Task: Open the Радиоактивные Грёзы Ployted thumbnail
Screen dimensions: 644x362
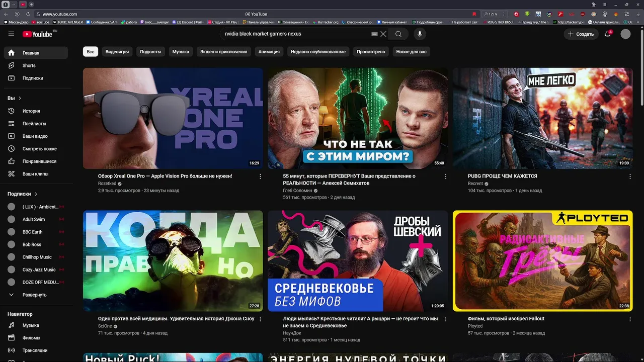Action: click(x=542, y=261)
